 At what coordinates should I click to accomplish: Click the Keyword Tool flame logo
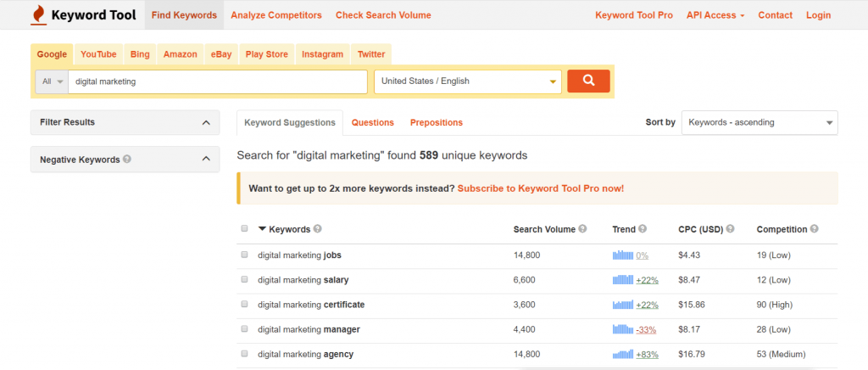pos(38,15)
